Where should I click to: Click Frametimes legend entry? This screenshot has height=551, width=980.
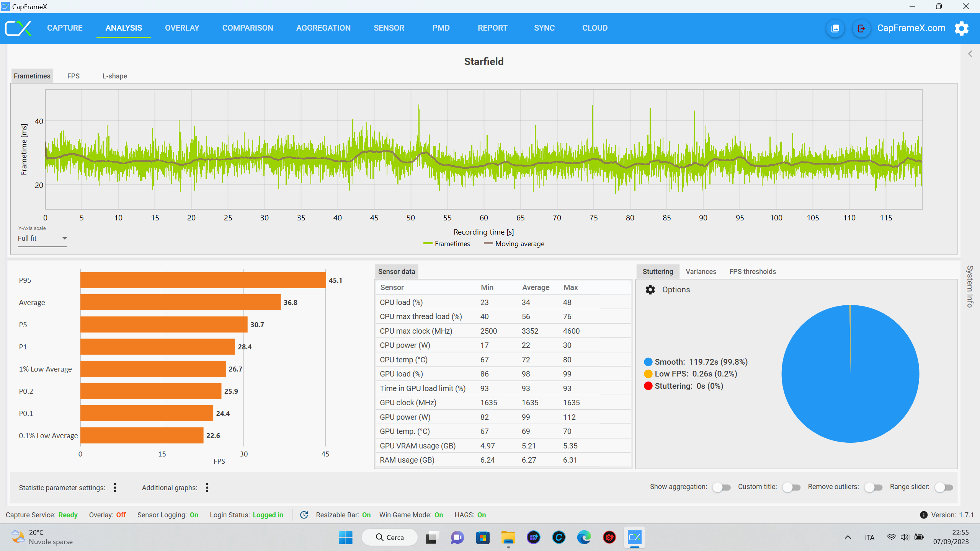coord(446,244)
